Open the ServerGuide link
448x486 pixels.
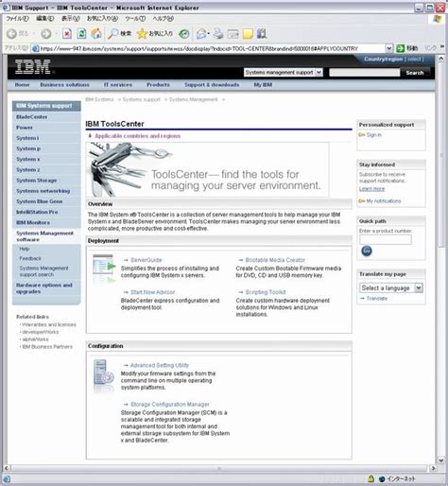tap(146, 260)
